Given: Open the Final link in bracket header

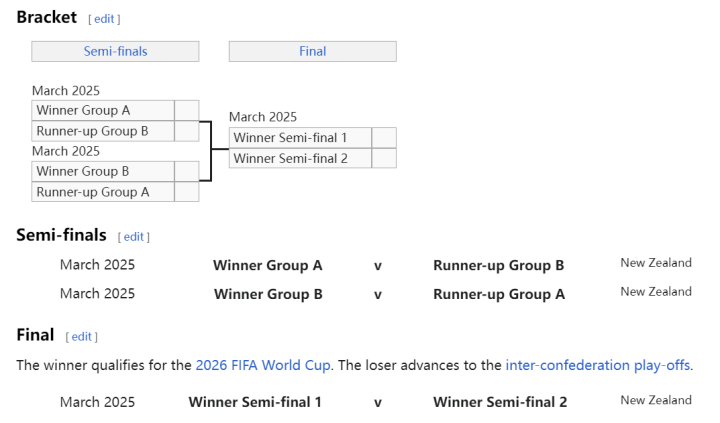Looking at the screenshot, I should click(312, 51).
